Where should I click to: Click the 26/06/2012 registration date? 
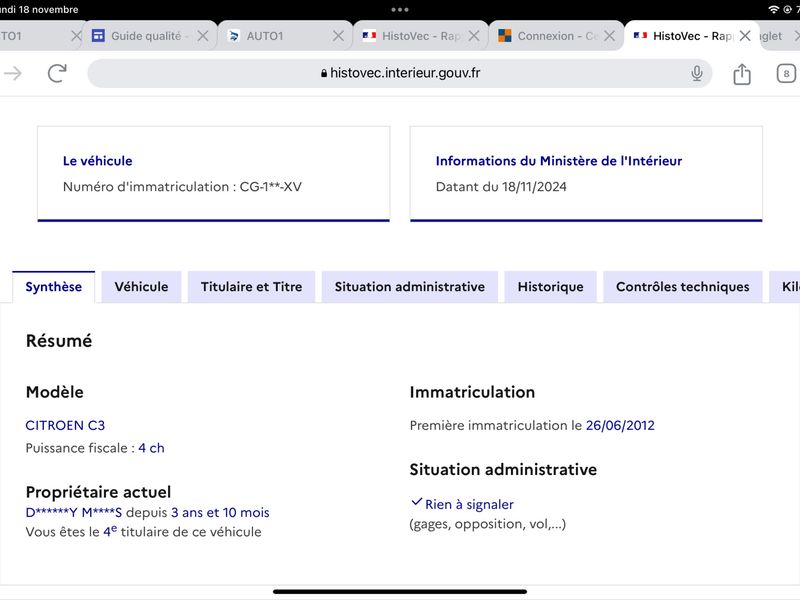pyautogui.click(x=620, y=426)
